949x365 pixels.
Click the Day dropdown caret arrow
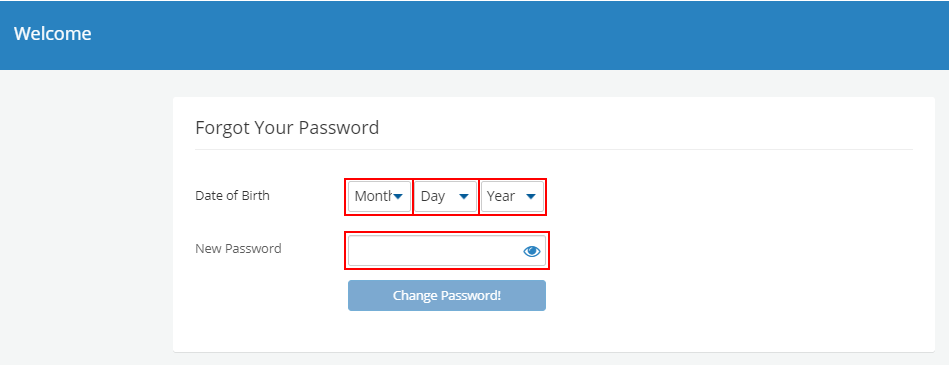[464, 196]
